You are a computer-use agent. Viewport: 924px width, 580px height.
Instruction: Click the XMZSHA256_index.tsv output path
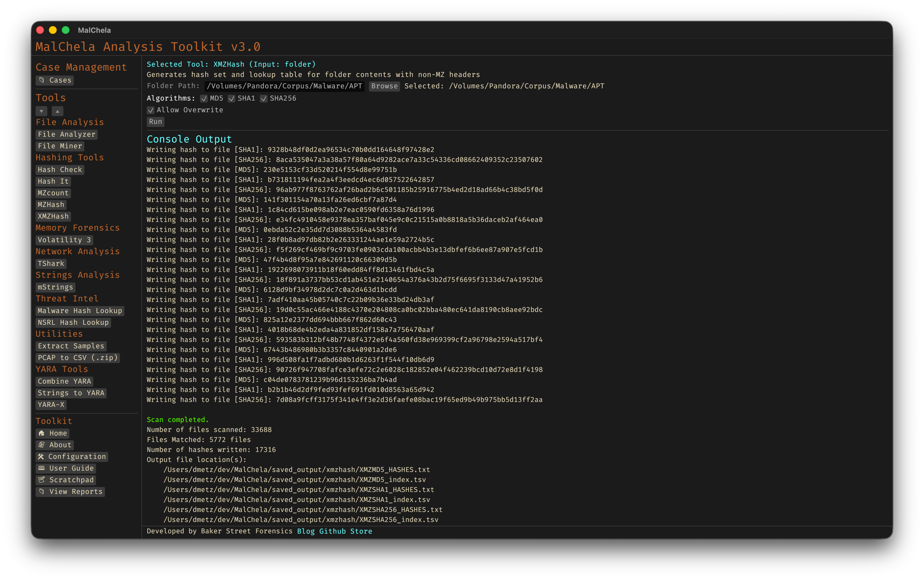tap(301, 519)
